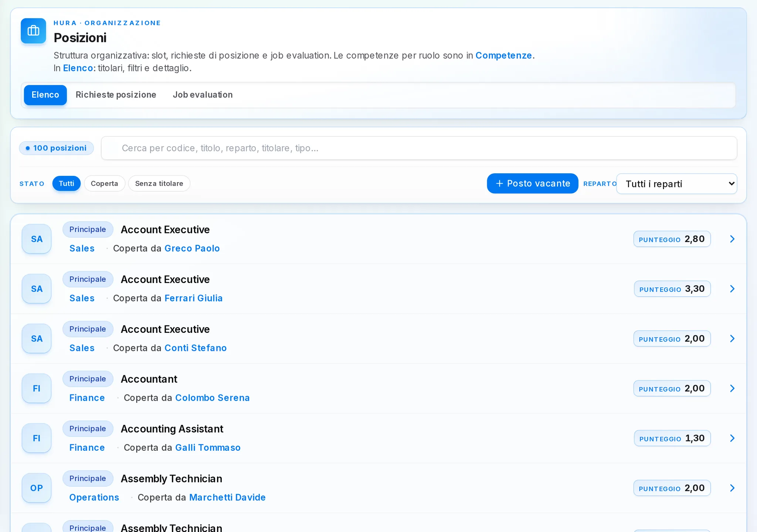The height and width of the screenshot is (532, 757).
Task: Open Galli Tommaso row chevron arrow
Action: (x=732, y=438)
